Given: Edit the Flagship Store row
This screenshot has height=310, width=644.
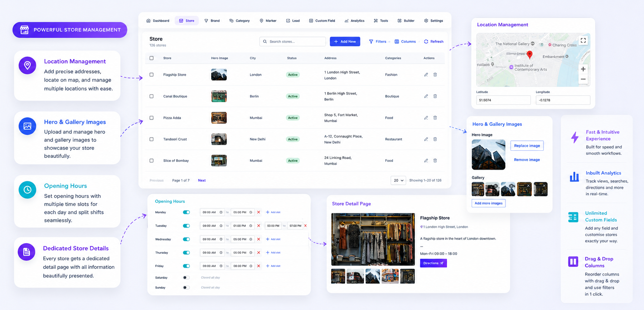Looking at the screenshot, I should pos(426,75).
